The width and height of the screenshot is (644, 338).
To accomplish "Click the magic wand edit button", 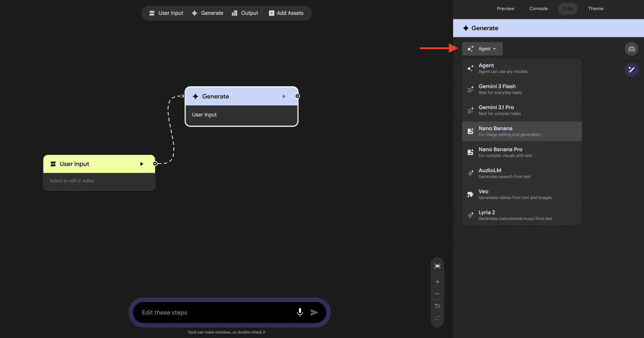I will click(631, 70).
